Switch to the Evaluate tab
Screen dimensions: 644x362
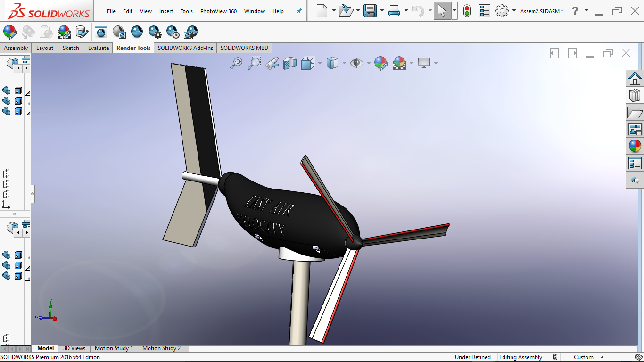[99, 48]
